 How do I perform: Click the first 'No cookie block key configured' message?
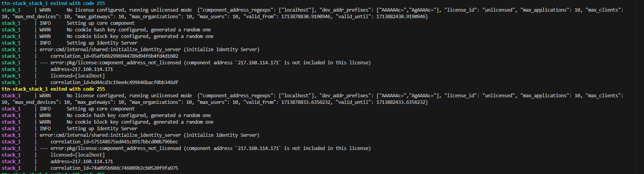coord(140,36)
